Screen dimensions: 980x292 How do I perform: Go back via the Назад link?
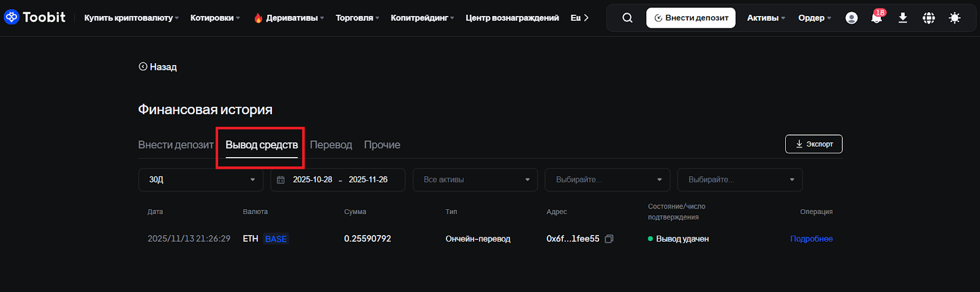[x=158, y=67]
